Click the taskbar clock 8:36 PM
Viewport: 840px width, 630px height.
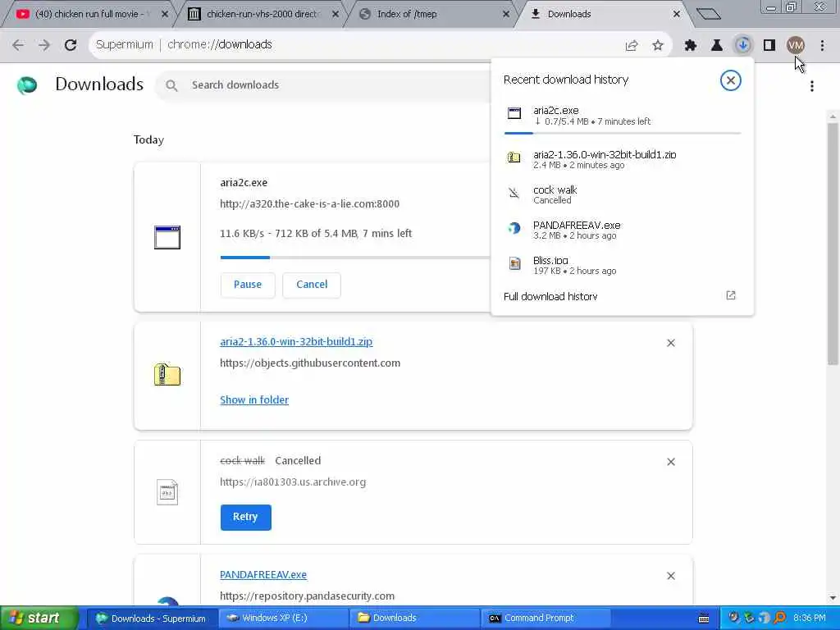point(809,619)
